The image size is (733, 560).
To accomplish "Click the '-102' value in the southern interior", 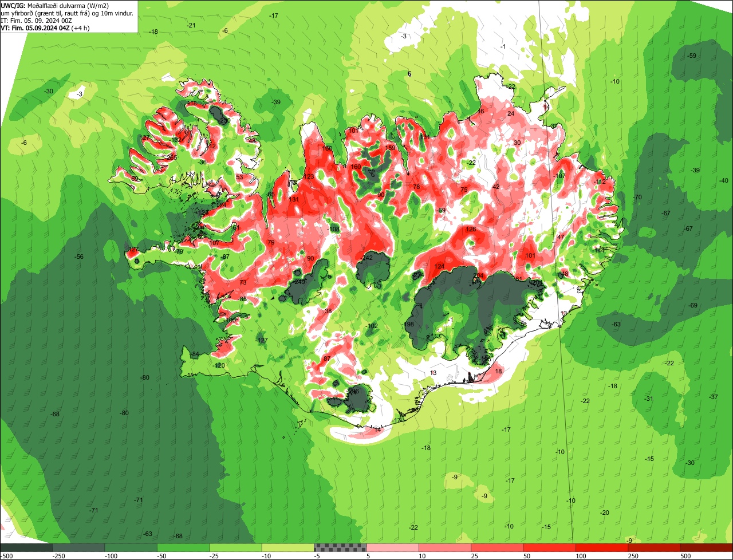I will click(x=372, y=326).
